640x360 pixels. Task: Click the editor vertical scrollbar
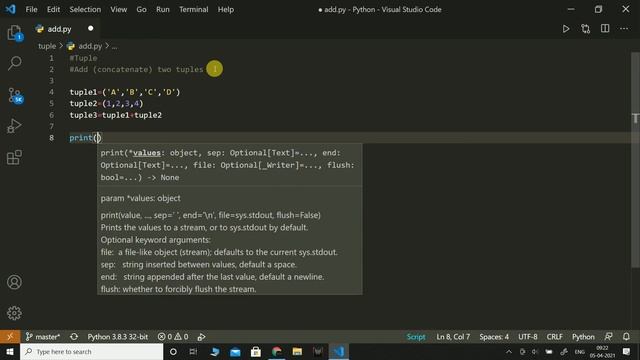coord(635,159)
